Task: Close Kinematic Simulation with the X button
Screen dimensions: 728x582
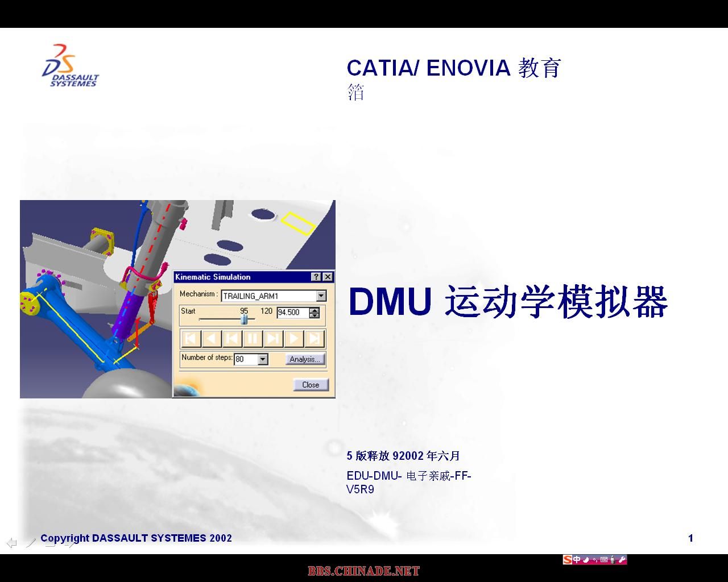Action: pos(328,277)
